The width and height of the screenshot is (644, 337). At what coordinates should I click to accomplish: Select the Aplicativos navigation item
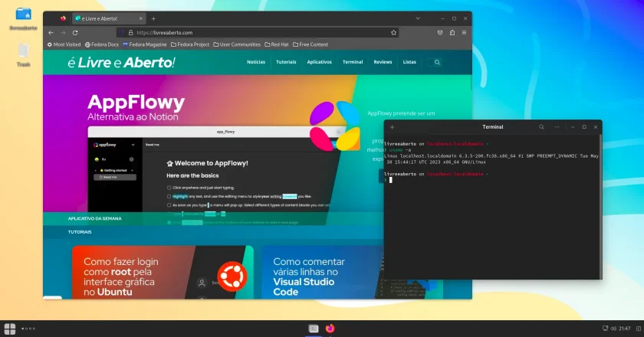pyautogui.click(x=319, y=62)
